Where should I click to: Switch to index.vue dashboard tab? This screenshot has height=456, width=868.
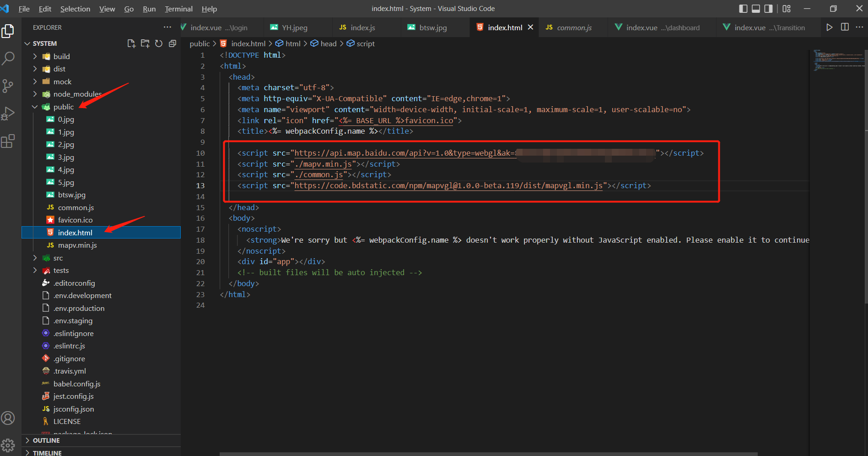pos(662,27)
